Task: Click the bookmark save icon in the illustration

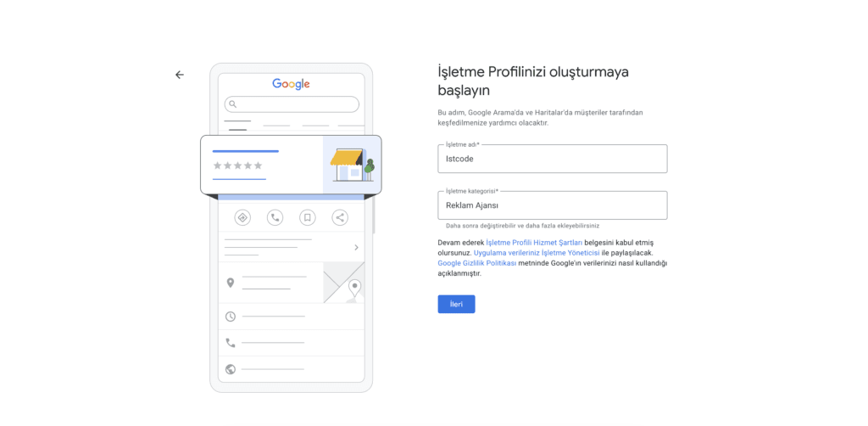Action: (307, 218)
